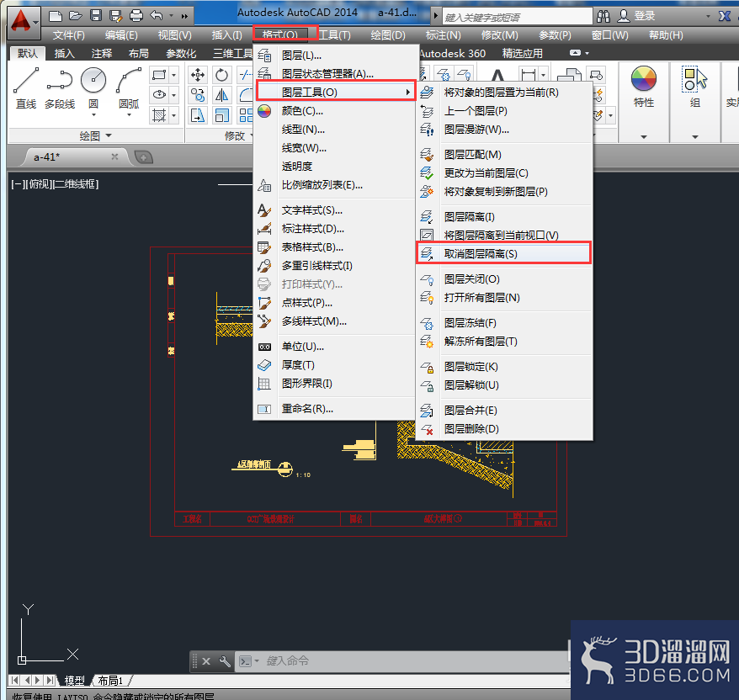
Task: Choose Text Style (文字样式) entry
Action: [x=336, y=210]
